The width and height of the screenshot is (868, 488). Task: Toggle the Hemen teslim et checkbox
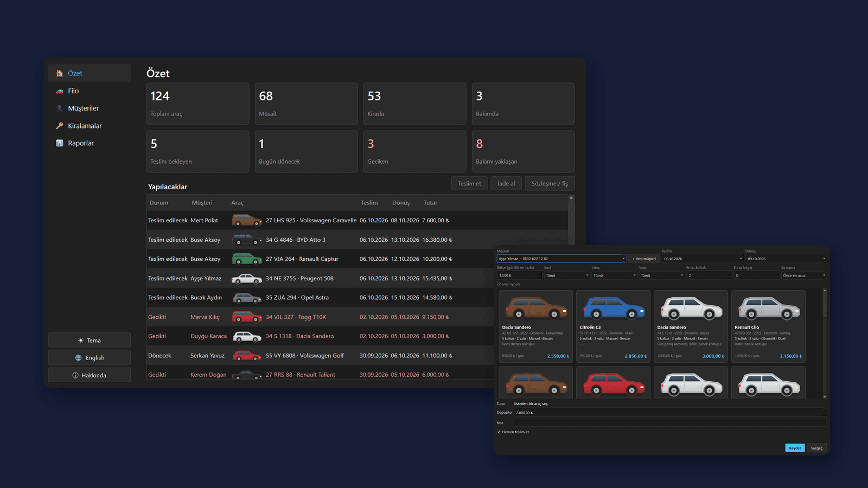499,432
